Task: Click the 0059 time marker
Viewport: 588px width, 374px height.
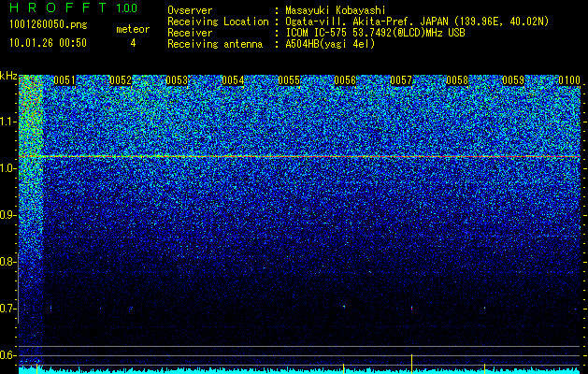Action: coord(513,80)
